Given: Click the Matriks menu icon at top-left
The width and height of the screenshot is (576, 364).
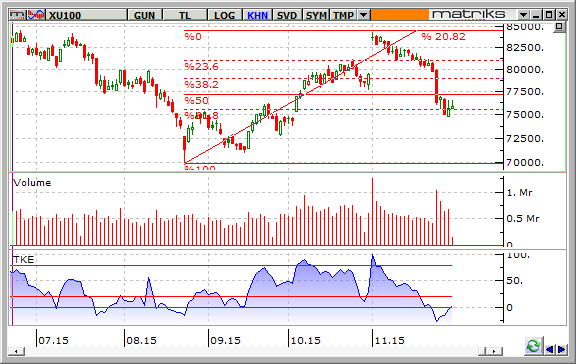Looking at the screenshot, I should coord(18,15).
